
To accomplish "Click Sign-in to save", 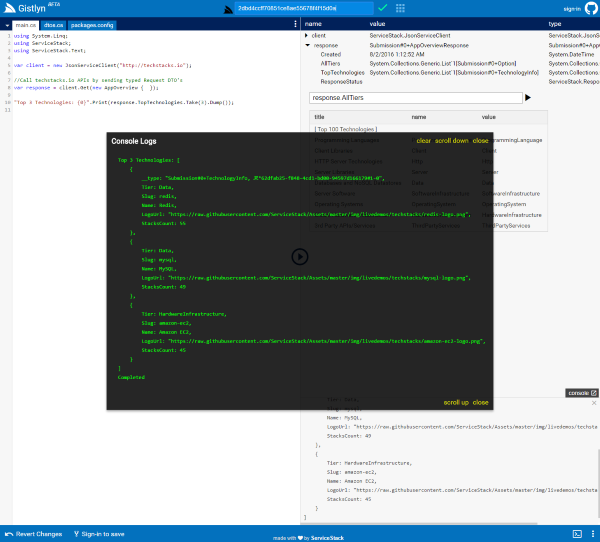I will 99,534.
